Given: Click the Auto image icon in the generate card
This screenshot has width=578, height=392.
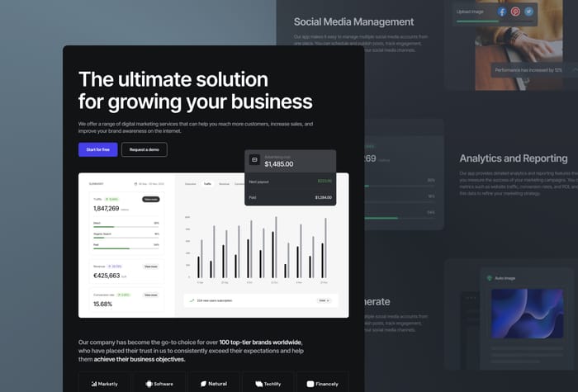Looking at the screenshot, I should (490, 278).
